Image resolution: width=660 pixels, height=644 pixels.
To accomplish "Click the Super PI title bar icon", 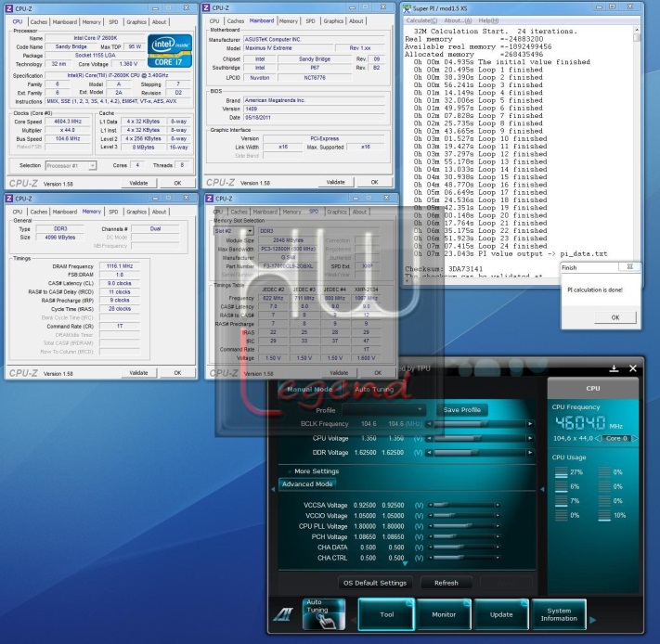I will [407, 8].
